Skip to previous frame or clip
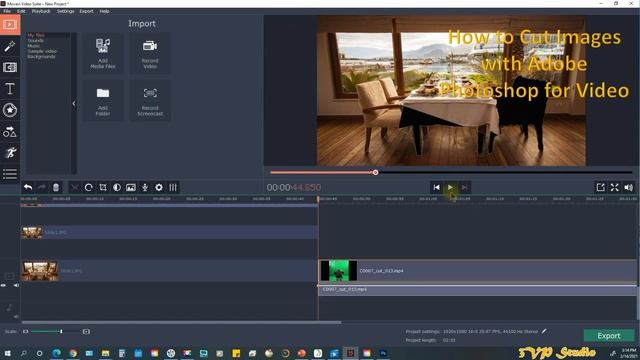The image size is (640, 360). (x=436, y=187)
